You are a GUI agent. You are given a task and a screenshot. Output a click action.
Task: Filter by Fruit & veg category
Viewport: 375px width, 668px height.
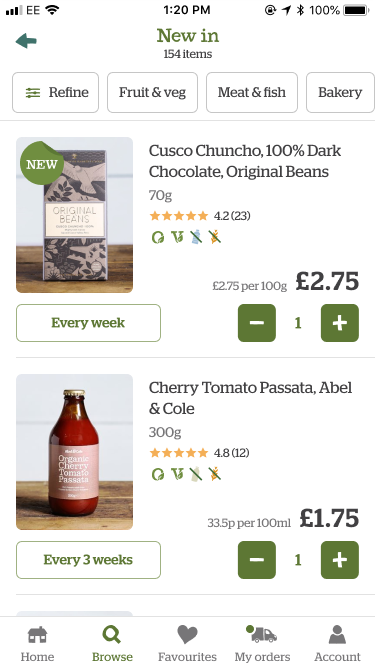pyautogui.click(x=152, y=92)
